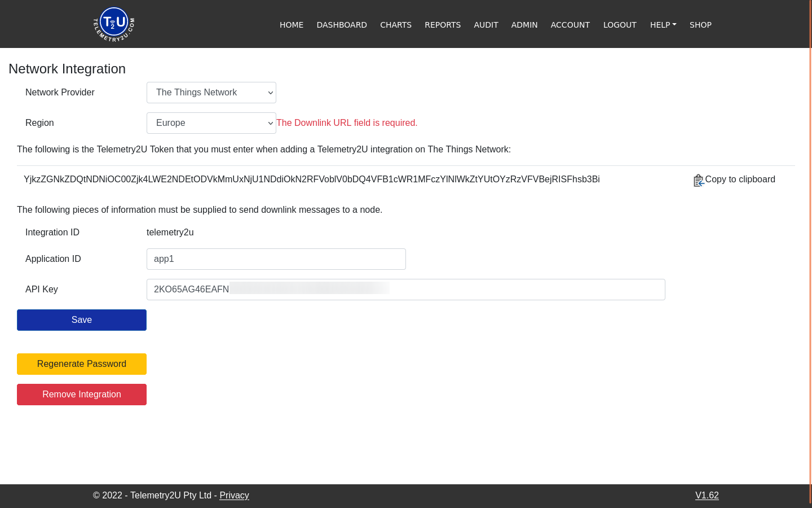Go to the ADMIN page
The width and height of the screenshot is (812, 508).
click(x=524, y=25)
